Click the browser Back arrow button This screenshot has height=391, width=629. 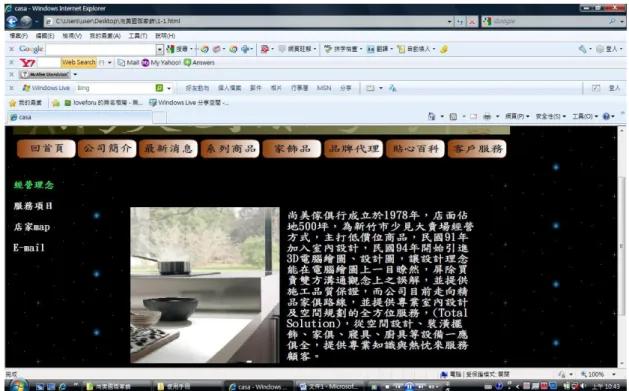click(x=12, y=21)
